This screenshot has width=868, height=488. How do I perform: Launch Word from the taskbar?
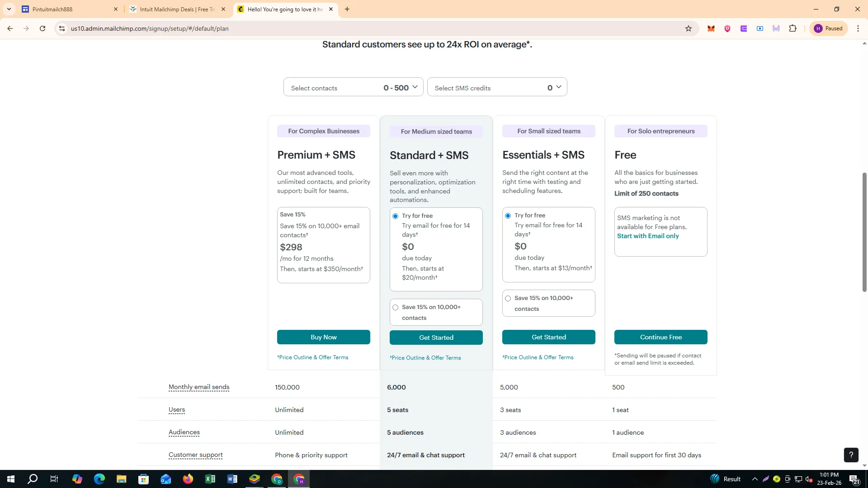[232, 479]
